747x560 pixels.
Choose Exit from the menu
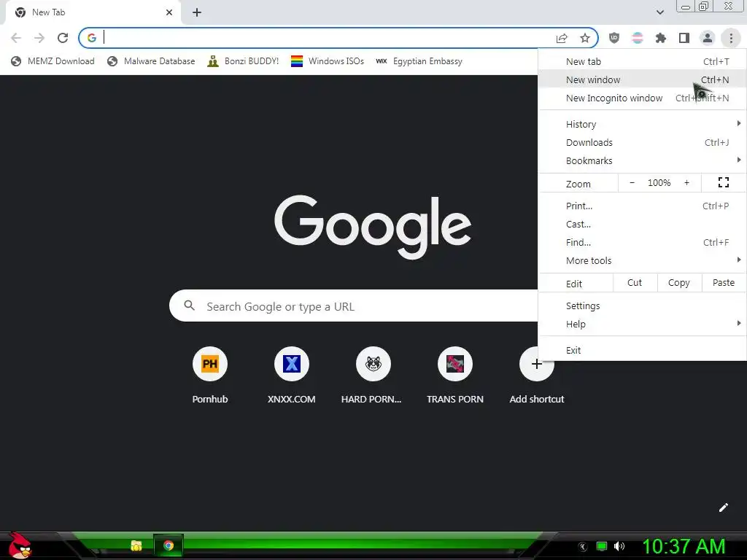click(642, 350)
